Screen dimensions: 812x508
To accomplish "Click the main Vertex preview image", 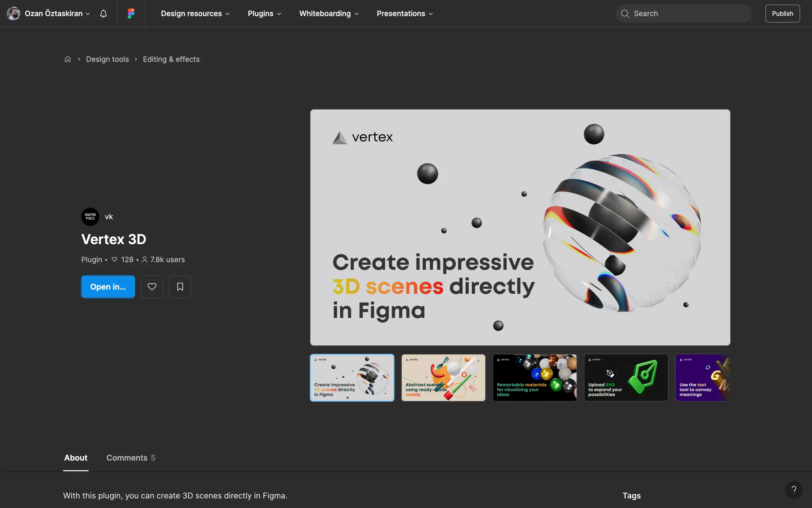I will click(520, 227).
